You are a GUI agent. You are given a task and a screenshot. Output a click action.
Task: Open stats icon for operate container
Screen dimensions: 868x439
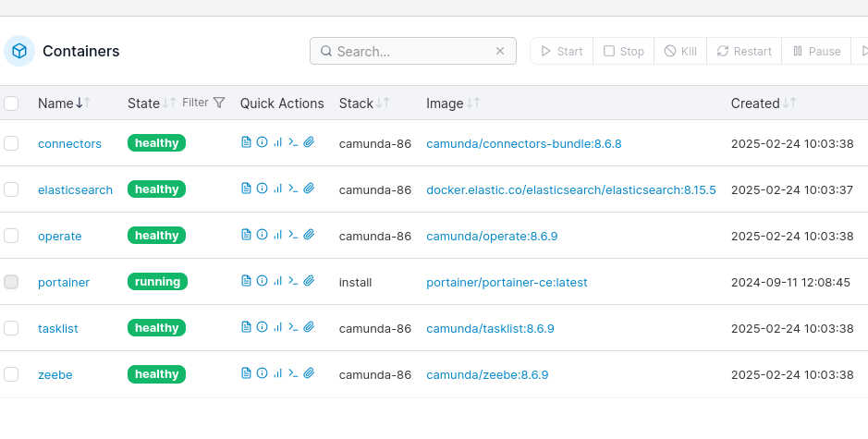point(278,235)
